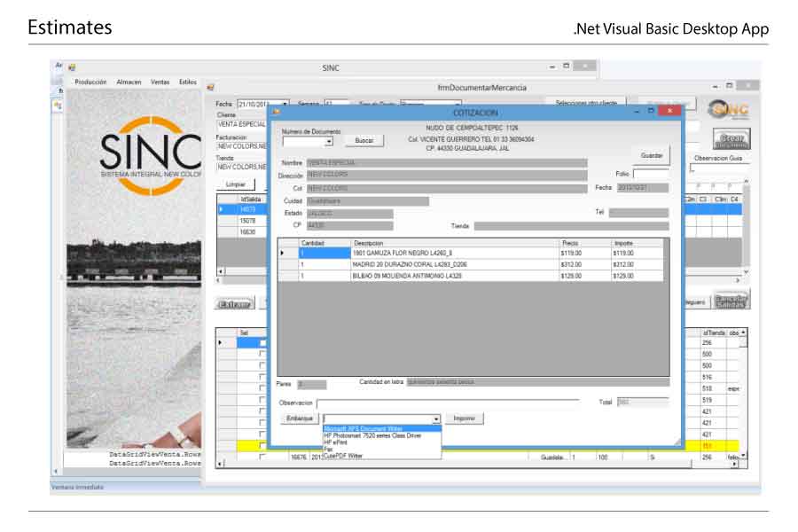This screenshot has height=532, width=798.
Task: Click the SINC main window title icon
Action: tap(72, 66)
